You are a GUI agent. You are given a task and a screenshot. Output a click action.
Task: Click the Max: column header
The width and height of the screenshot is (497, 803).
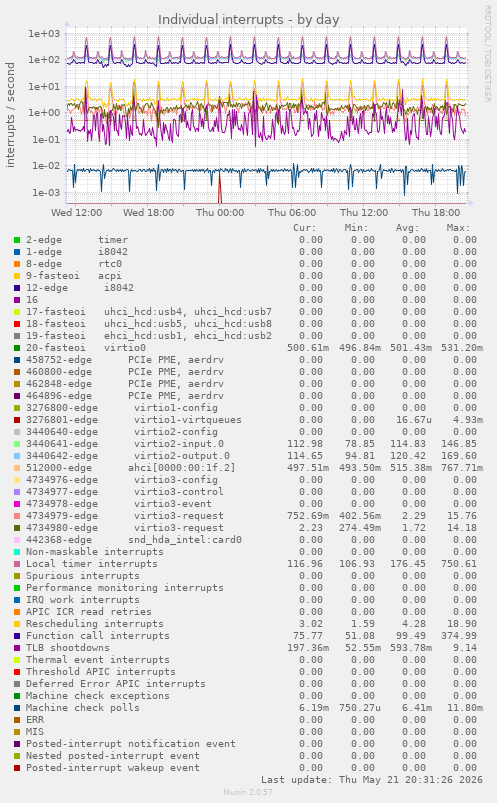[458, 228]
